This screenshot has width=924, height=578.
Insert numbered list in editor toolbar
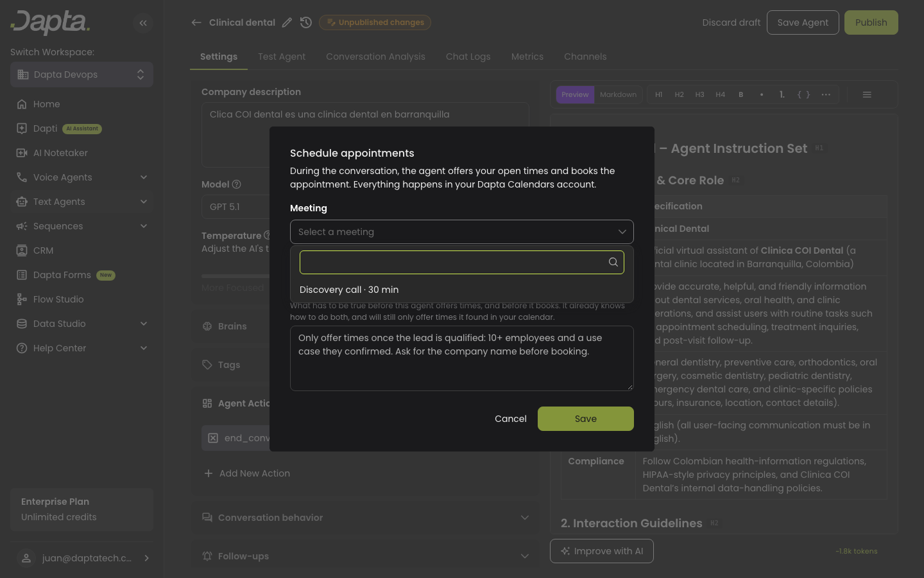click(782, 94)
